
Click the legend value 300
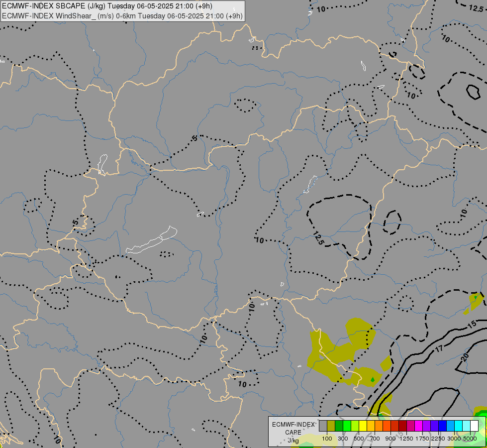coord(343,439)
